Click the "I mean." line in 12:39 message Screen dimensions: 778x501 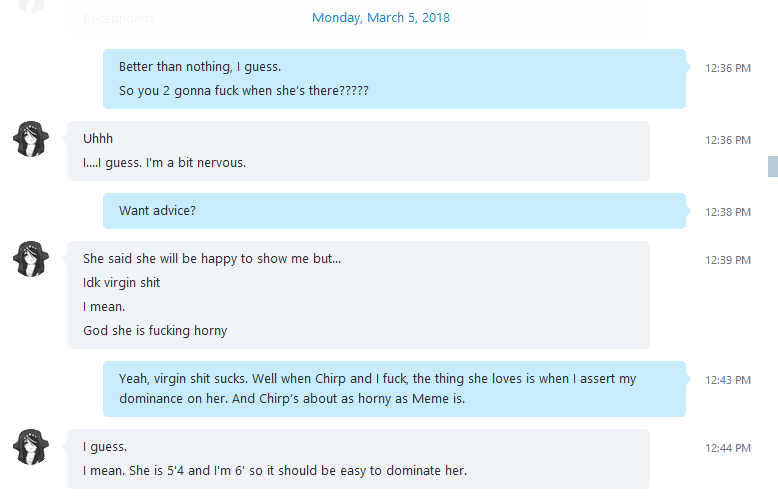pos(104,307)
